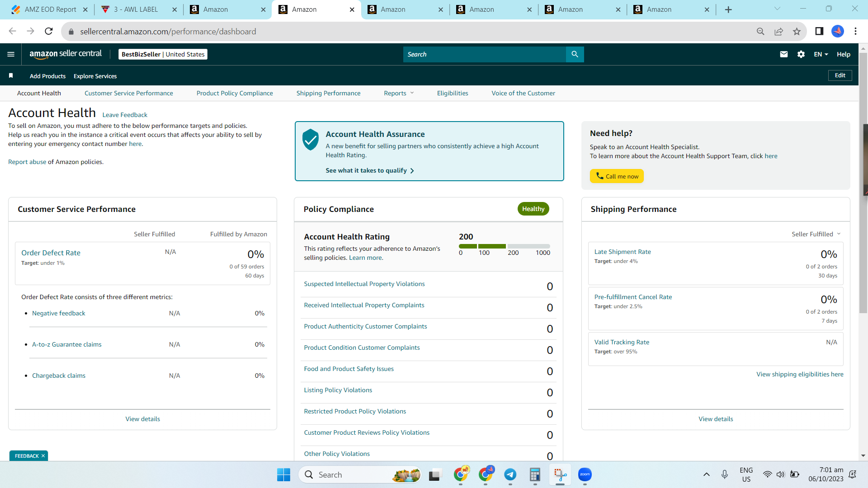Open the Late Shipment Rate link

click(623, 252)
